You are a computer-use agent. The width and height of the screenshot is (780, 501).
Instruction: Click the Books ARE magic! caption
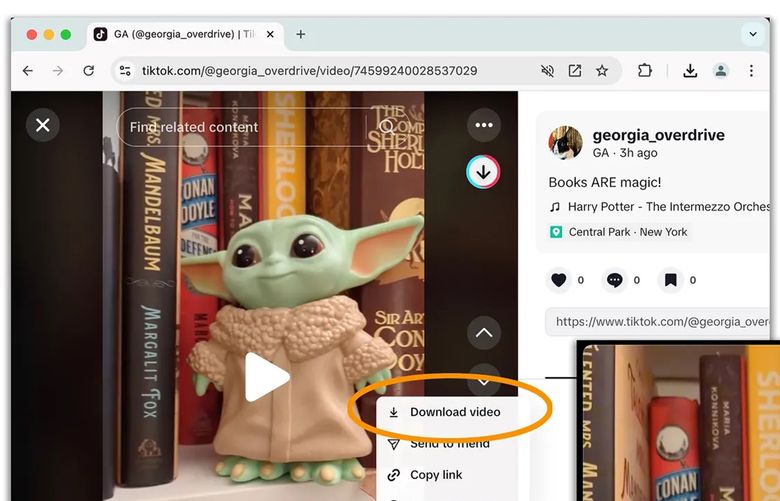[x=605, y=183]
